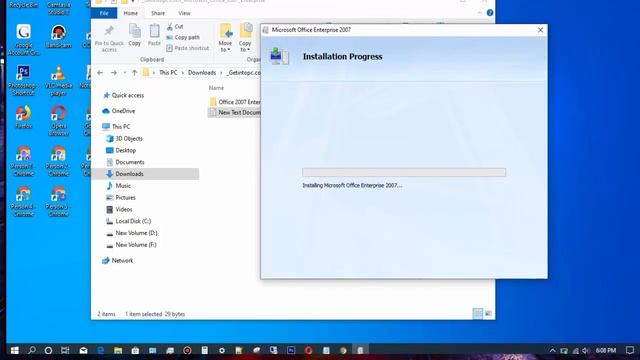The image size is (640, 360).
Task: Go back in File Explorer
Action: pyautogui.click(x=100, y=73)
